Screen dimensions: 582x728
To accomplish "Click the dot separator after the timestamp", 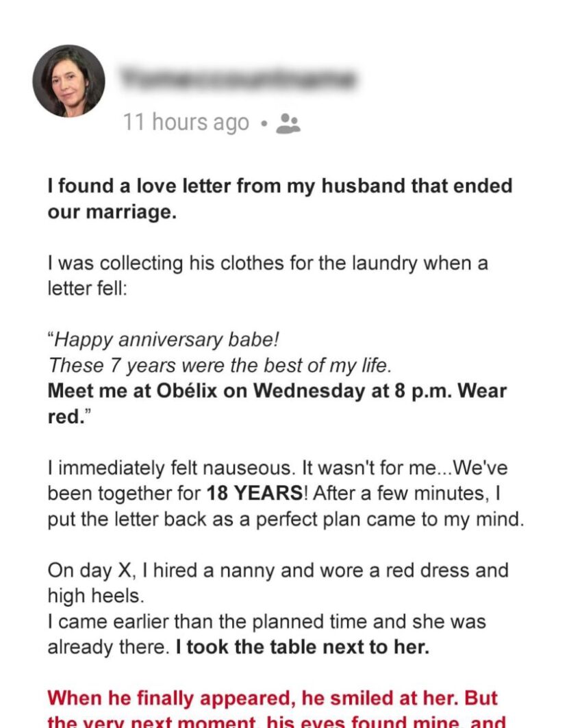I will click(263, 124).
